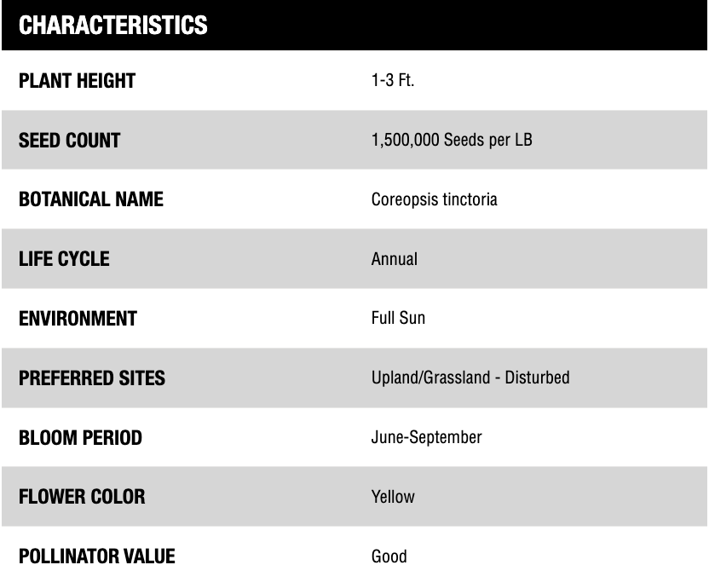Click the word Coreopsis
The width and height of the screenshot is (709, 588).
402,200
